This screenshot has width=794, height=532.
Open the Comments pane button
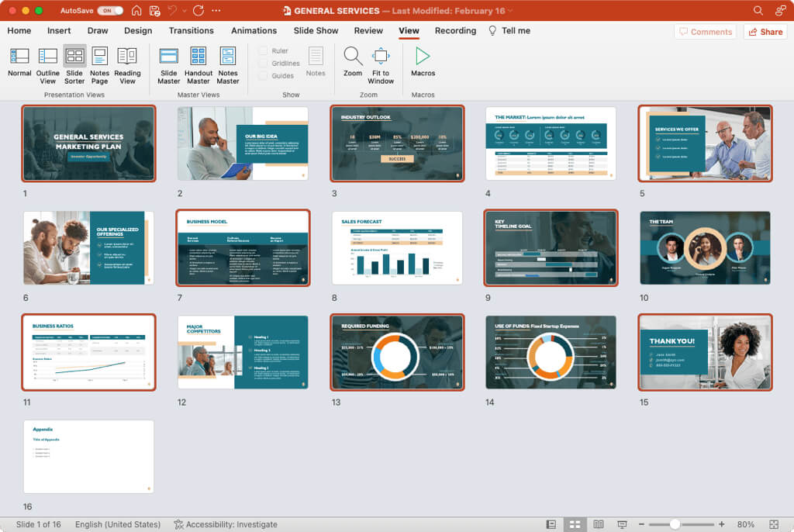(705, 32)
